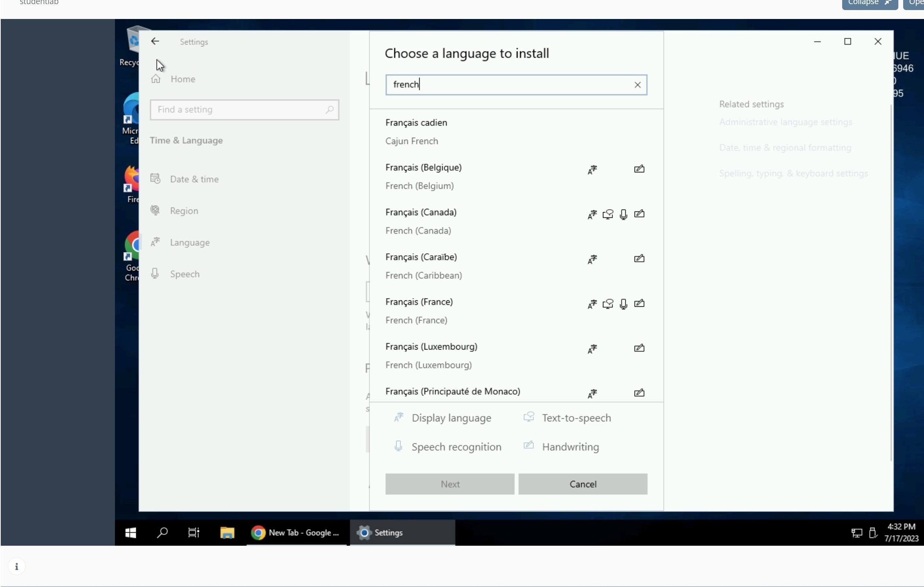Click speech recognition microphone for Français (France)

pyautogui.click(x=623, y=304)
